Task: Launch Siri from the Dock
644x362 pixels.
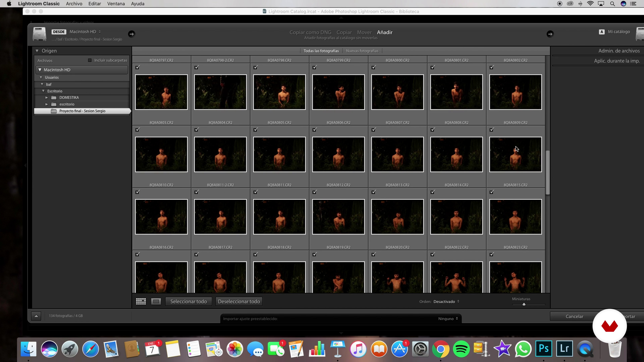Action: pos(49,349)
